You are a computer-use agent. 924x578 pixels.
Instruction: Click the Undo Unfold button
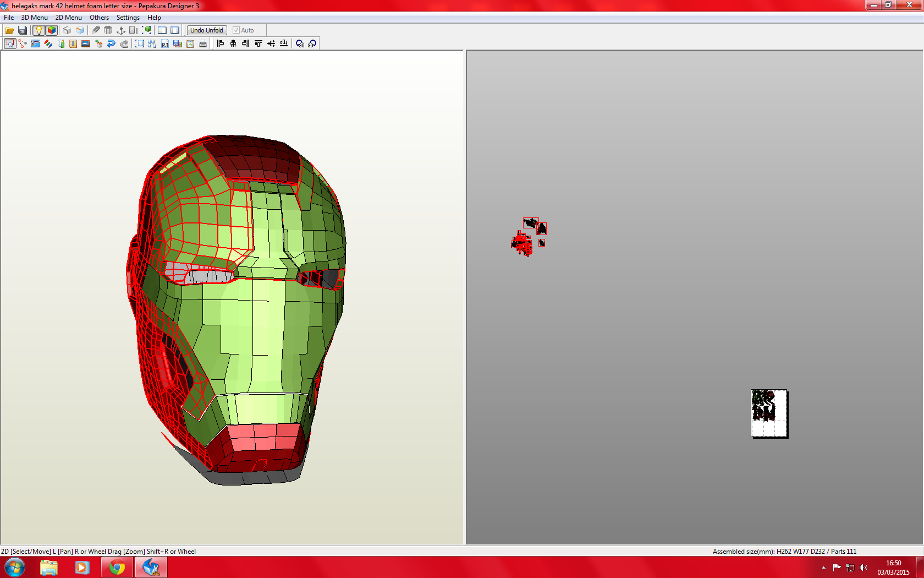[x=207, y=30]
